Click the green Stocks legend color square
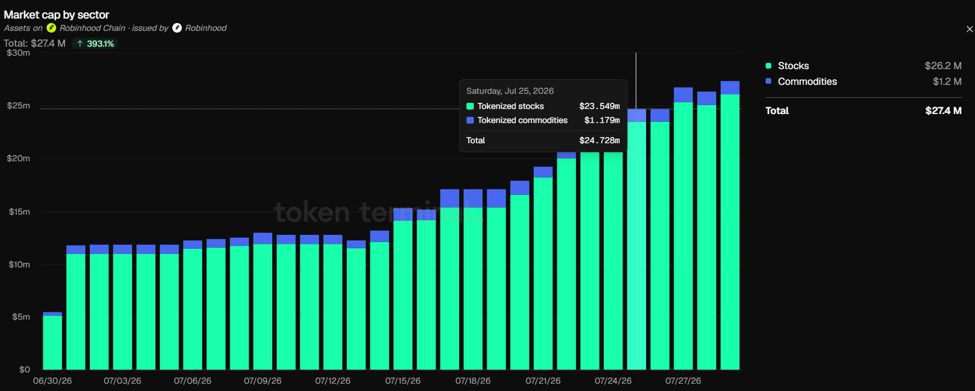 [769, 65]
